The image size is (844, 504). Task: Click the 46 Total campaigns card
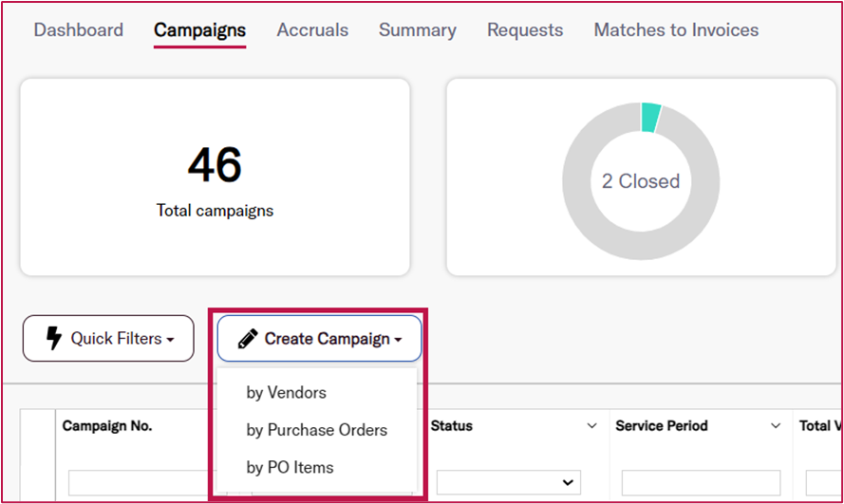pyautogui.click(x=215, y=177)
